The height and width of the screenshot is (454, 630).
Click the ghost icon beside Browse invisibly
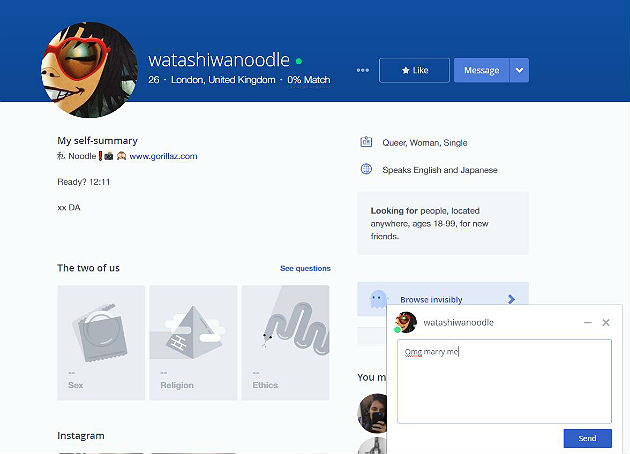pos(378,299)
